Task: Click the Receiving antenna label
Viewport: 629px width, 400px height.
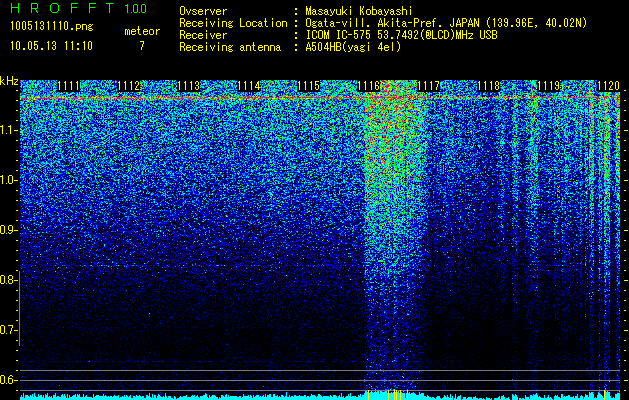Action: pos(230,47)
